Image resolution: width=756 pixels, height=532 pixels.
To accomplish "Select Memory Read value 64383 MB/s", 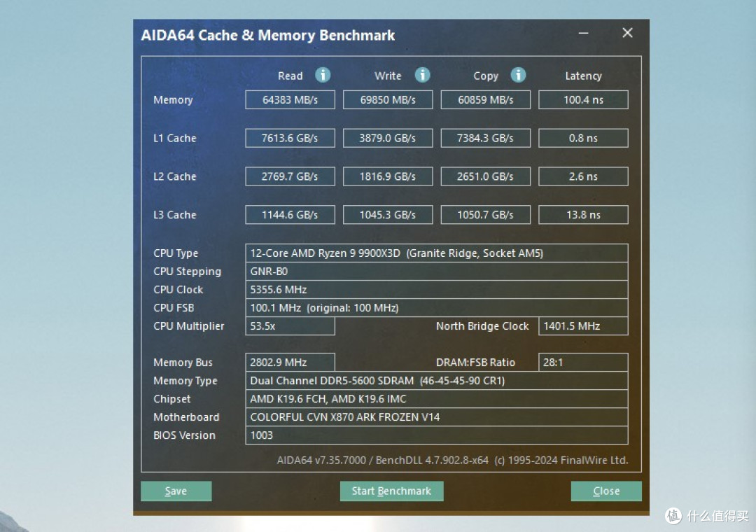I will click(x=290, y=100).
